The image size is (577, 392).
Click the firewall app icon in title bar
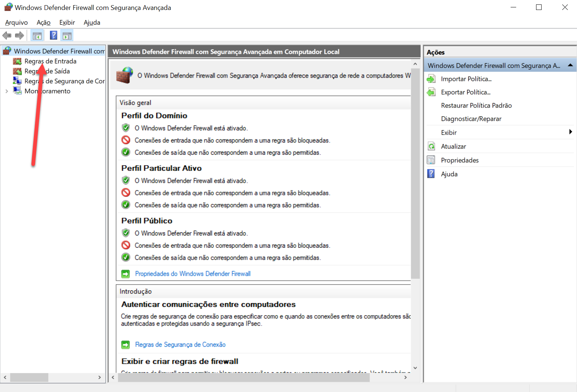coord(8,7)
